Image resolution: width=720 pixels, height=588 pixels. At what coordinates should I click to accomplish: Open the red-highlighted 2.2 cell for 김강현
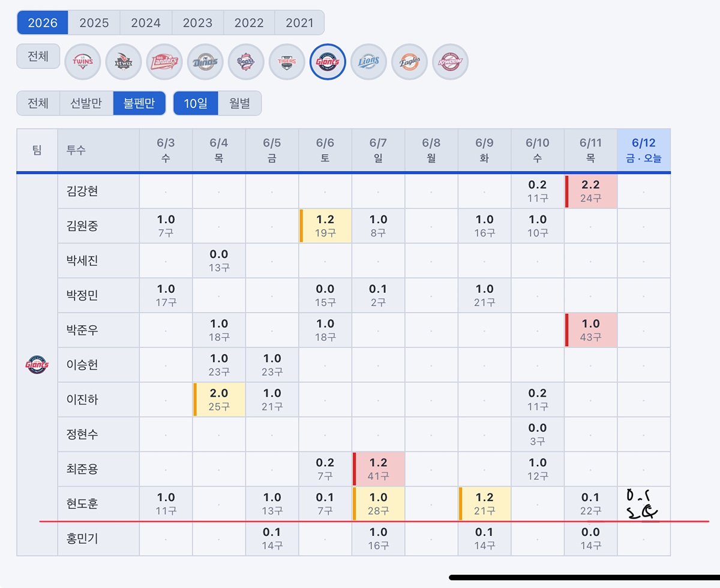591,191
